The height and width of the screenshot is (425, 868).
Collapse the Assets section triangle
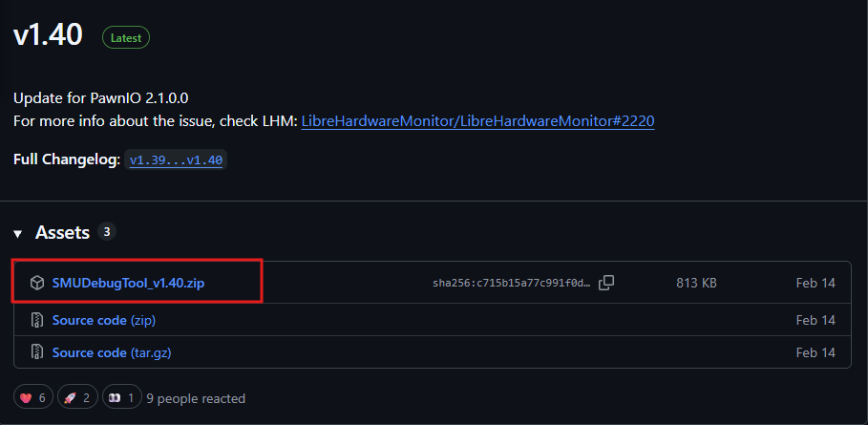tap(18, 234)
